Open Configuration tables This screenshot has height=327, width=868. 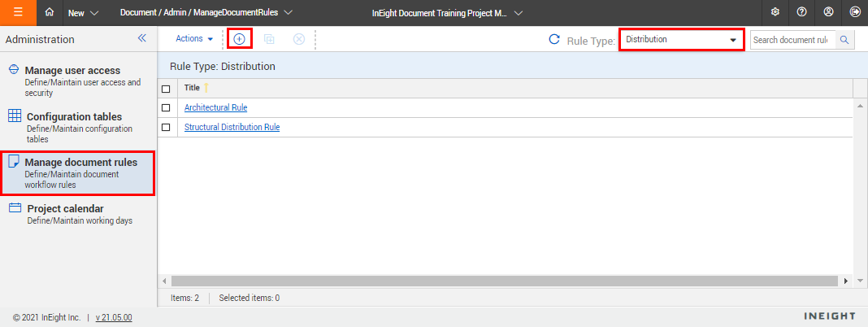coord(77,128)
